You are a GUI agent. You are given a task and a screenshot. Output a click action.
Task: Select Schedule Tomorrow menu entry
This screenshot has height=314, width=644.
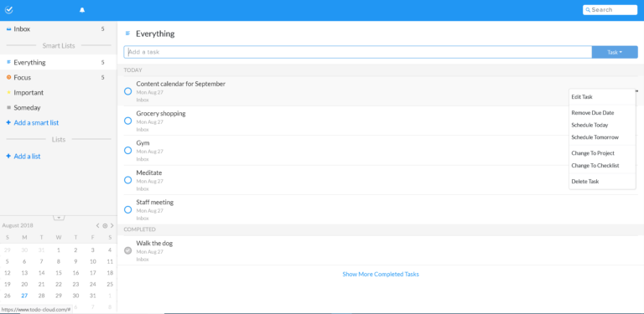tap(595, 137)
